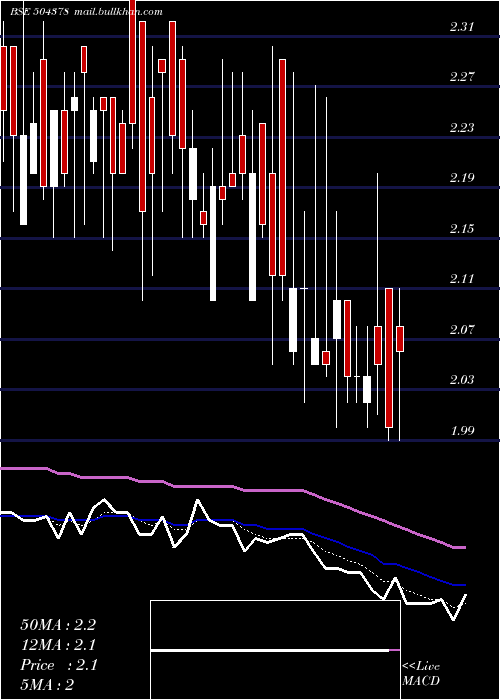Click the 50MA : 2.2 readout

(x=58, y=625)
